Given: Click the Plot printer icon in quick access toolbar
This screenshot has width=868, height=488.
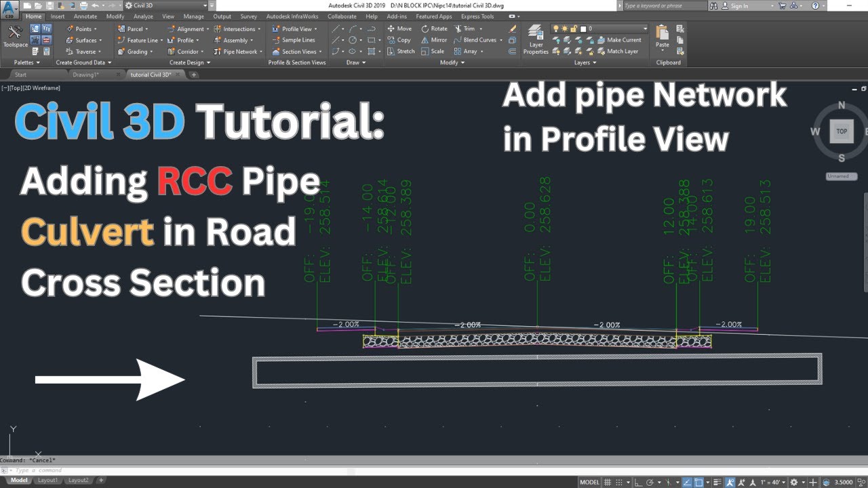Looking at the screenshot, I should 84,5.
